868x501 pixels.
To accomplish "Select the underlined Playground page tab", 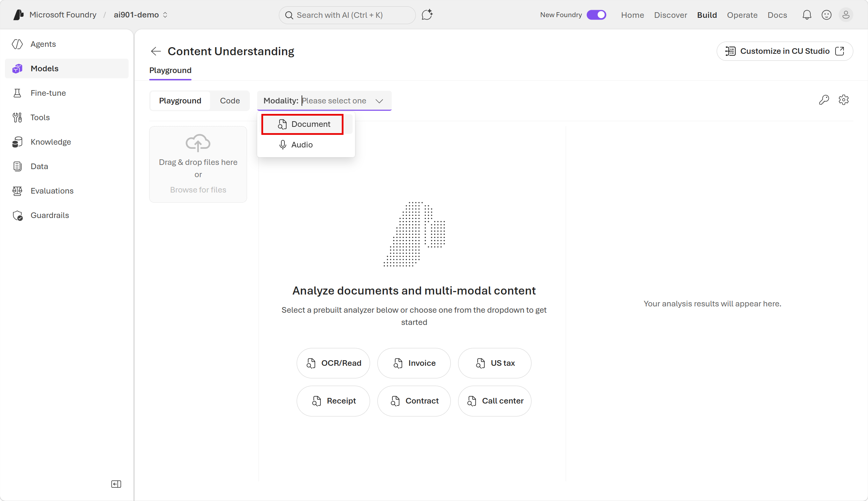I will 171,71.
